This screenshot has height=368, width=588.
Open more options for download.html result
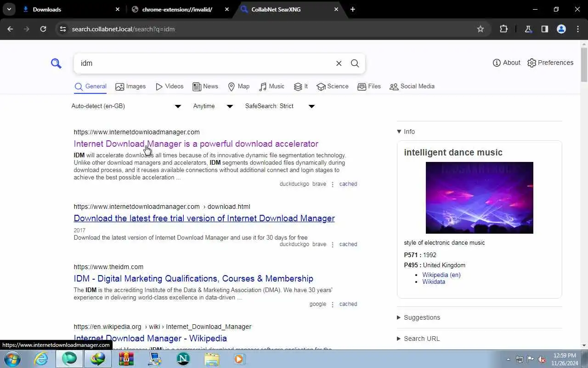[333, 245]
